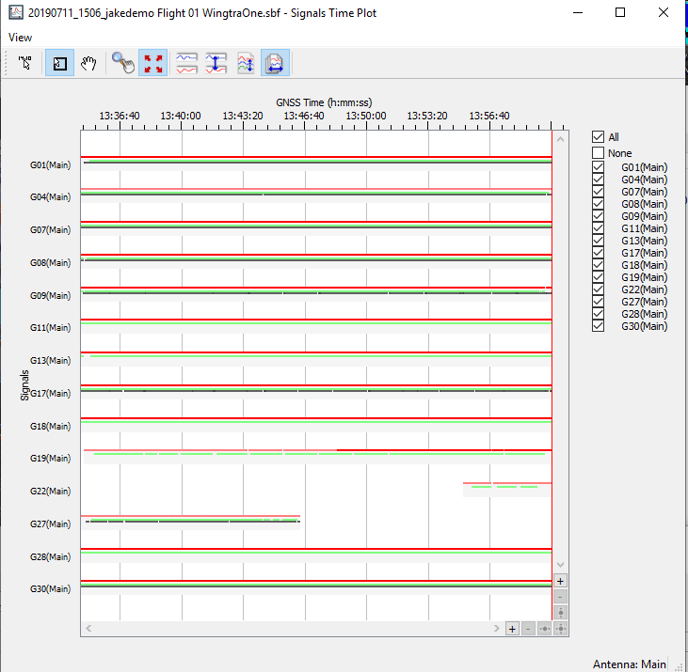Click the horizontal zoom in plus button

click(x=512, y=629)
